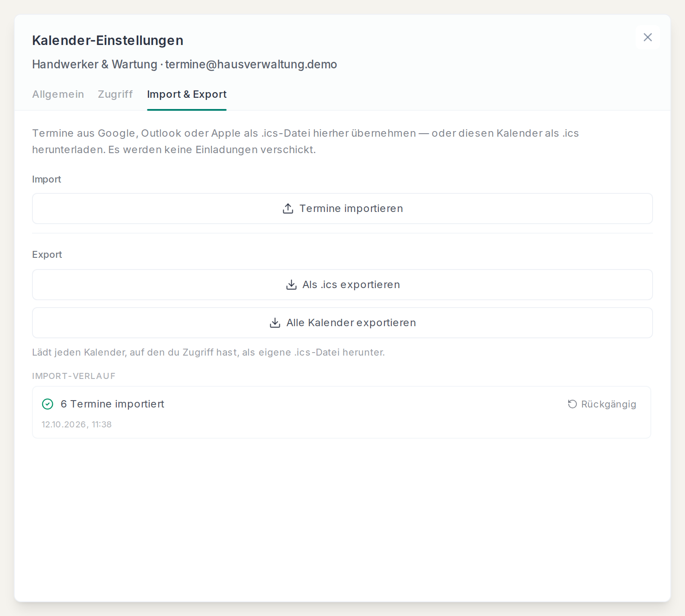685x616 pixels.
Task: Click the Export section label
Action: [x=47, y=254]
